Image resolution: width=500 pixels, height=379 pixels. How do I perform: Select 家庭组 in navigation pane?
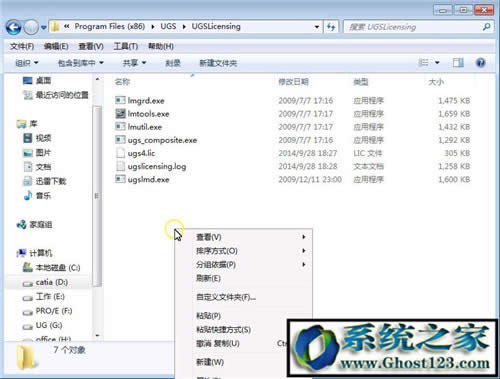pos(34,225)
